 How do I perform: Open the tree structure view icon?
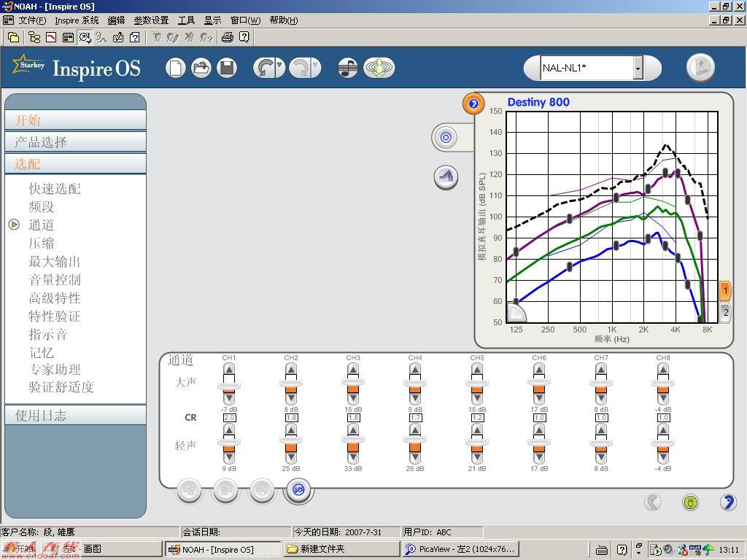click(x=34, y=37)
